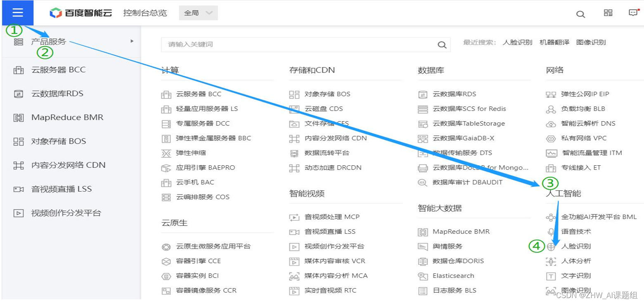Click the 对象存储 BOS sidebar icon
The height and width of the screenshot is (303, 644).
coord(19,142)
